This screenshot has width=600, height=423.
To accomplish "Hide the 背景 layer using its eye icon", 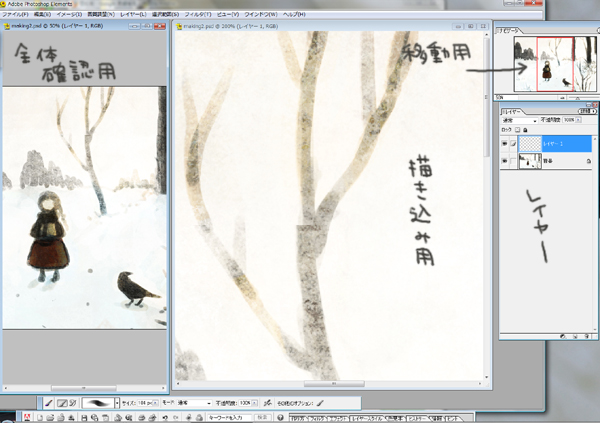I will 504,161.
